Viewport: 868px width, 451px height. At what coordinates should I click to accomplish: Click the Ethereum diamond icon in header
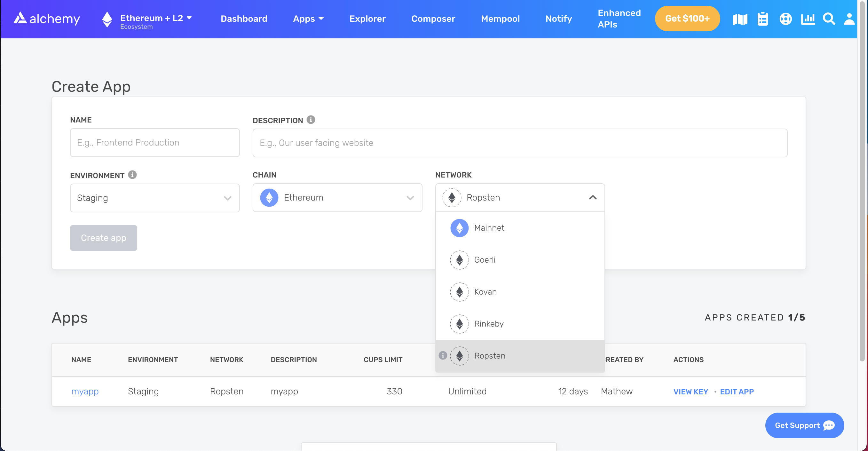(107, 19)
